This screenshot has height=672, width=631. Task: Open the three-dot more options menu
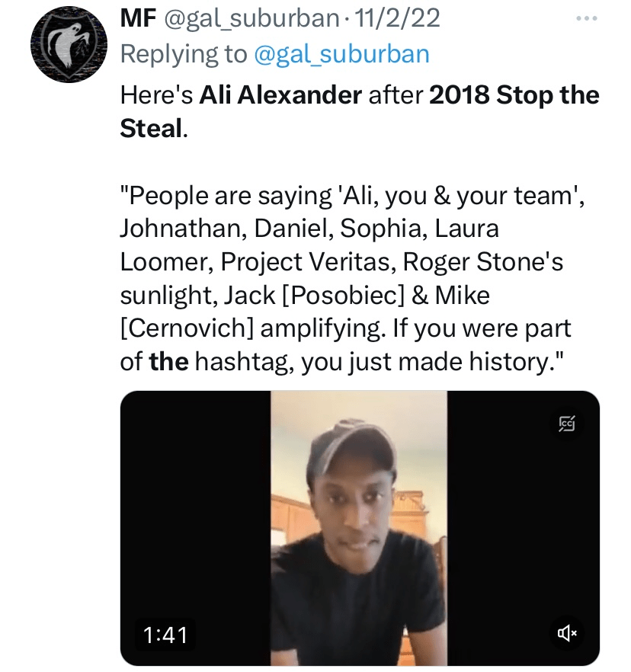click(x=586, y=18)
